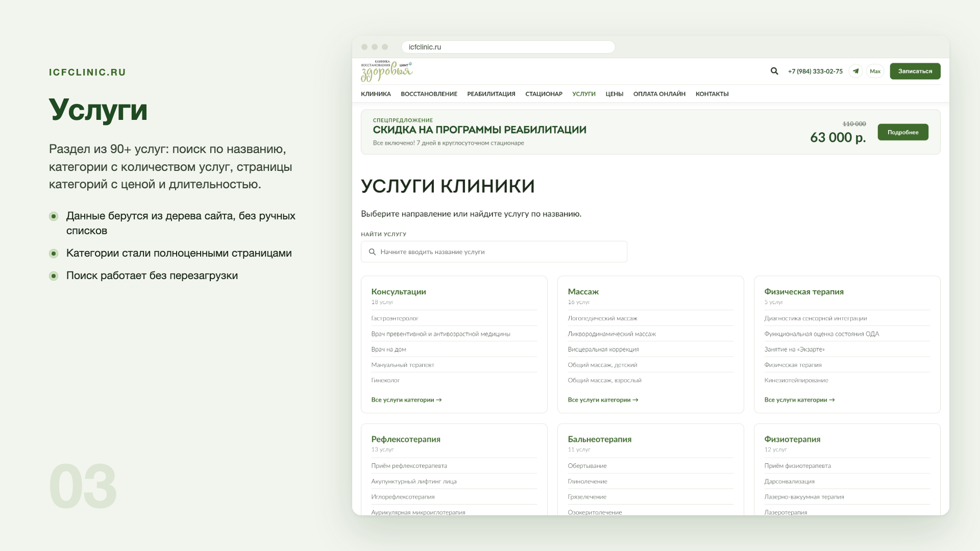Open the ЦЕНЫ menu item
Viewport: 980px width, 551px height.
(x=615, y=94)
